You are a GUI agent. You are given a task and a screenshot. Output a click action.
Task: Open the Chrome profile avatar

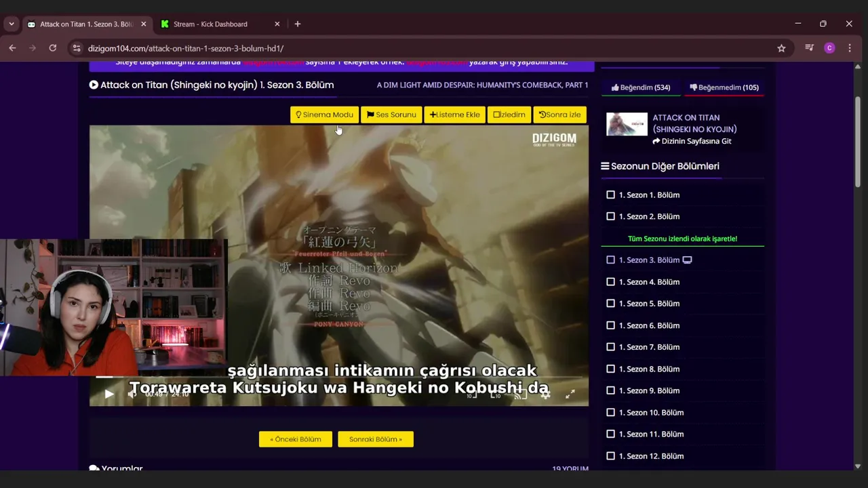pos(829,48)
